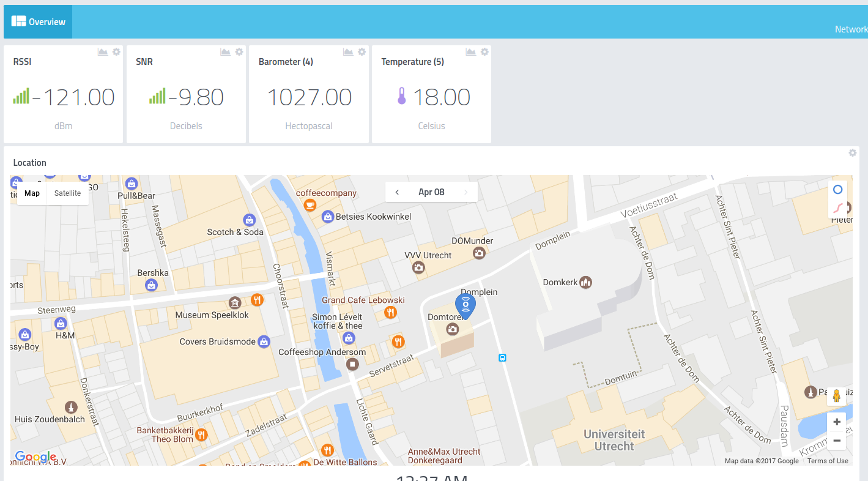This screenshot has width=868, height=481.
Task: Open chart view for Barometer widget
Action: [348, 52]
